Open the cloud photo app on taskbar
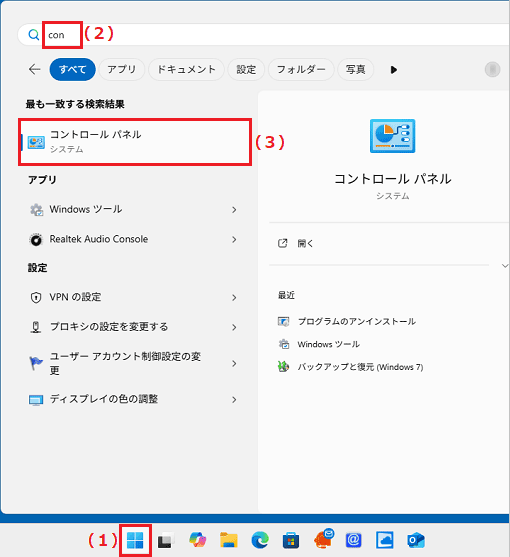Viewport: 510px width, 557px height. 385,540
